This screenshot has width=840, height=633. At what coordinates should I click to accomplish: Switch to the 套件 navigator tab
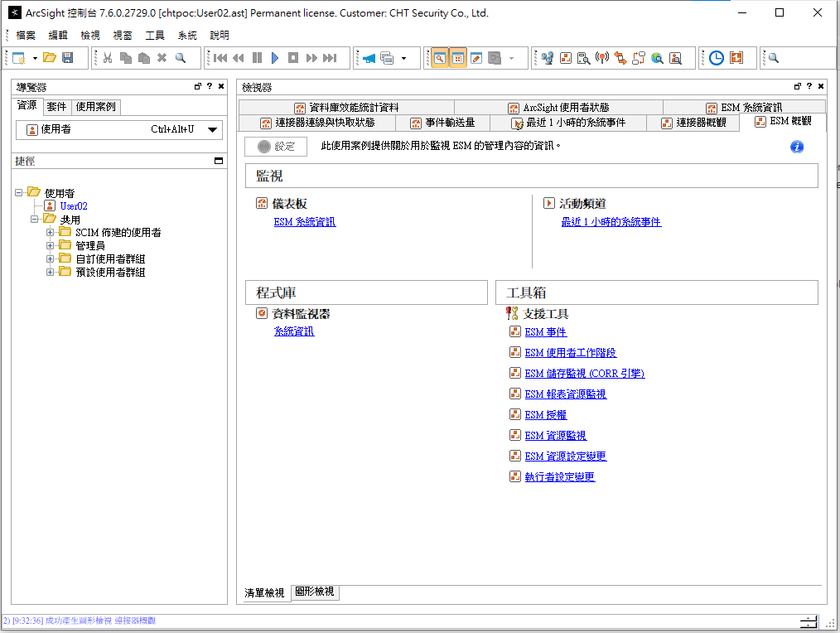[56, 107]
